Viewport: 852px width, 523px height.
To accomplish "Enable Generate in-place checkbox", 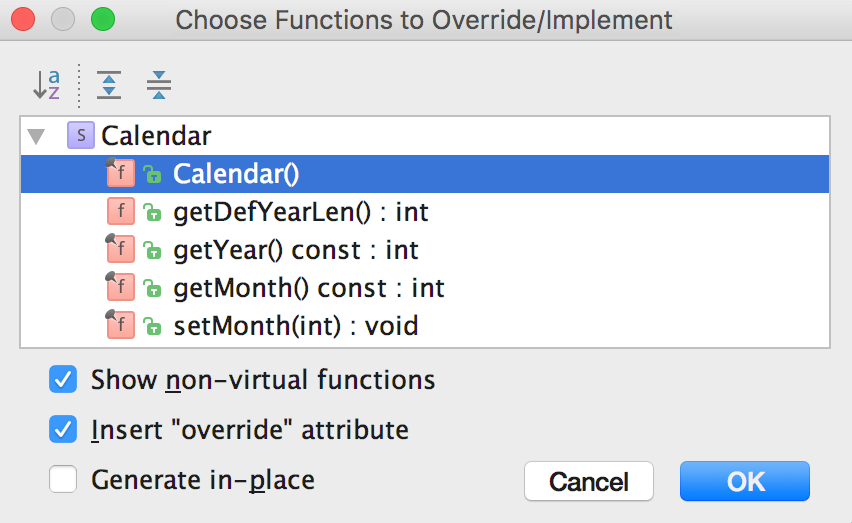I will tap(63, 480).
